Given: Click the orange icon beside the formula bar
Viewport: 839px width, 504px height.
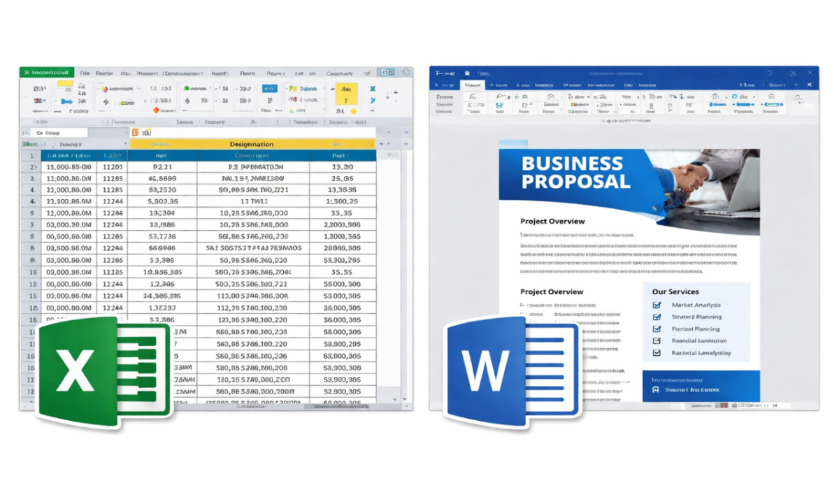Looking at the screenshot, I should [x=135, y=132].
